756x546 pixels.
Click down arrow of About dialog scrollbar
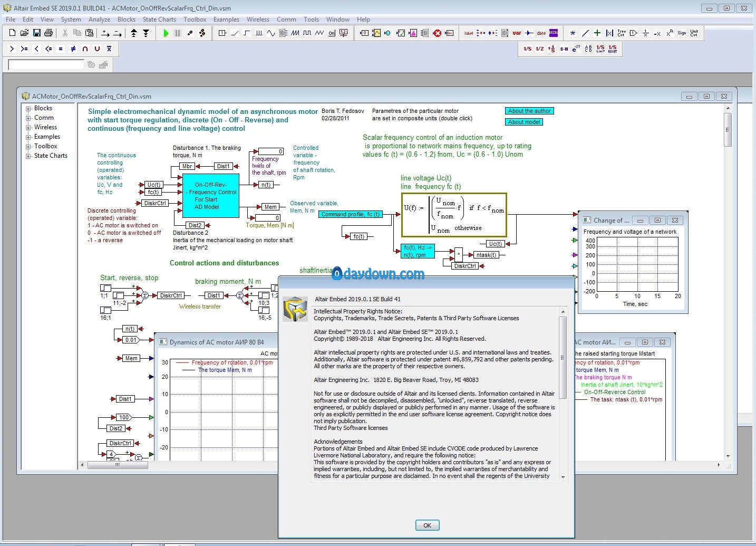tap(563, 477)
